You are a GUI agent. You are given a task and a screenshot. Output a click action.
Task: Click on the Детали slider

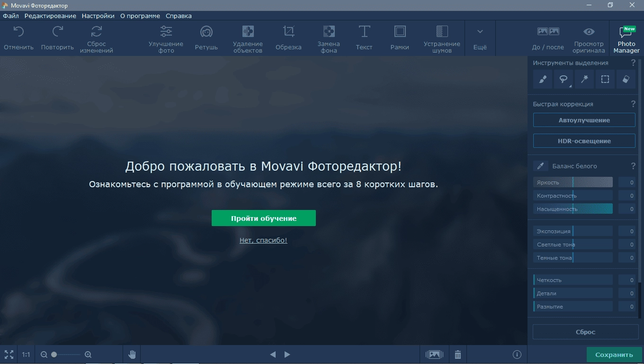pos(573,293)
